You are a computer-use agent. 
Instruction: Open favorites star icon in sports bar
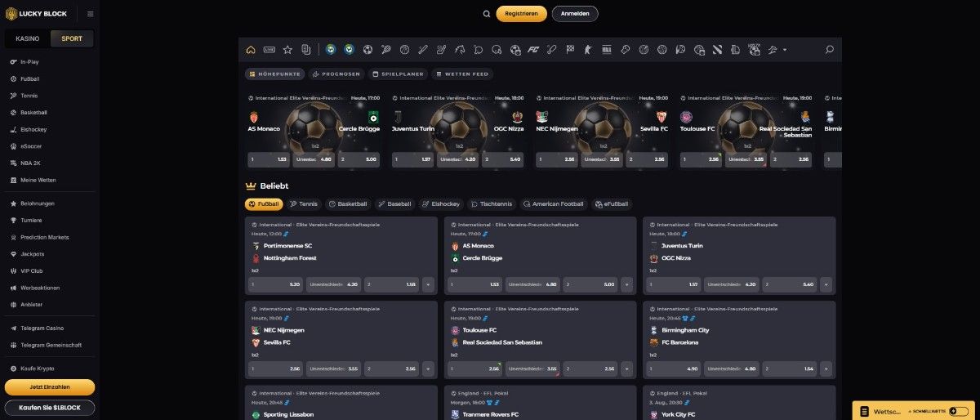tap(287, 50)
